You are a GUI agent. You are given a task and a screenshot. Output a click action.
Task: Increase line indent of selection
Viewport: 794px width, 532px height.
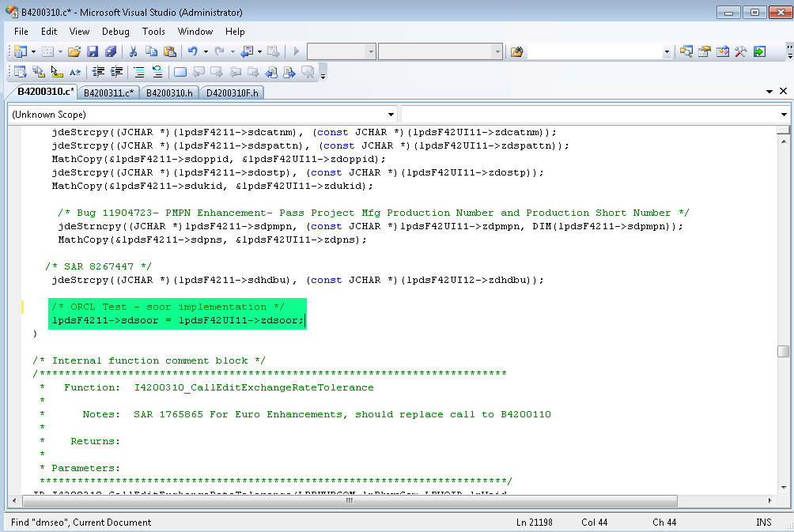pos(116,72)
